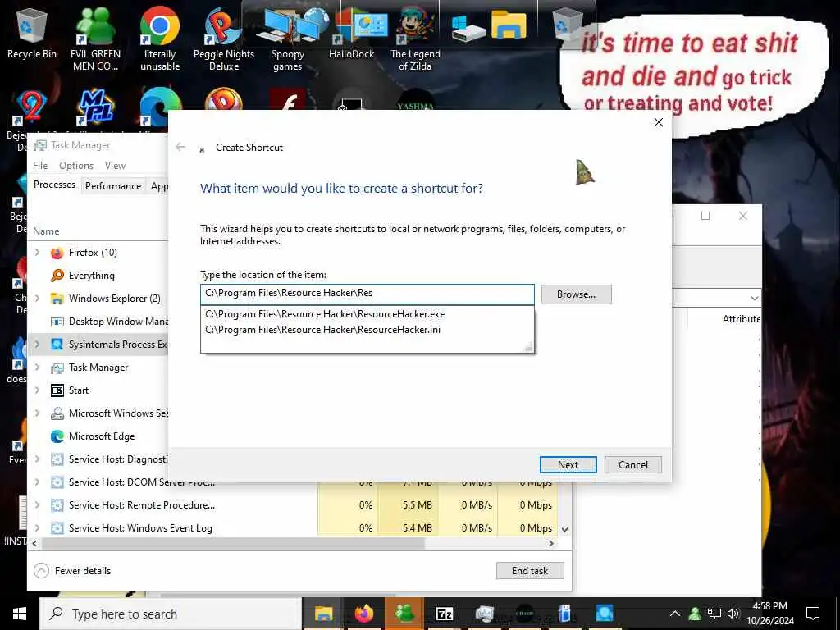Open the Chrome shortcut named literally unusable
This screenshot has height=630, width=840.
160,39
